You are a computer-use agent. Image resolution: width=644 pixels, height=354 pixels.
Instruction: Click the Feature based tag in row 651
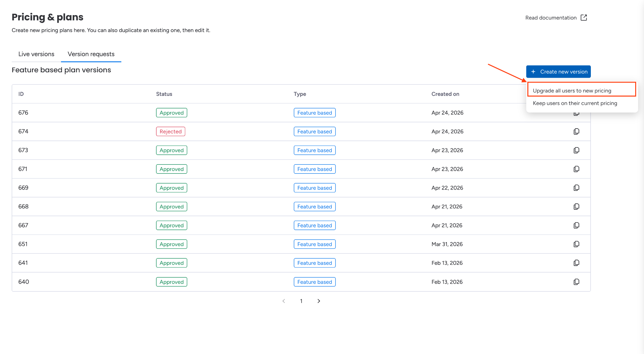click(314, 244)
